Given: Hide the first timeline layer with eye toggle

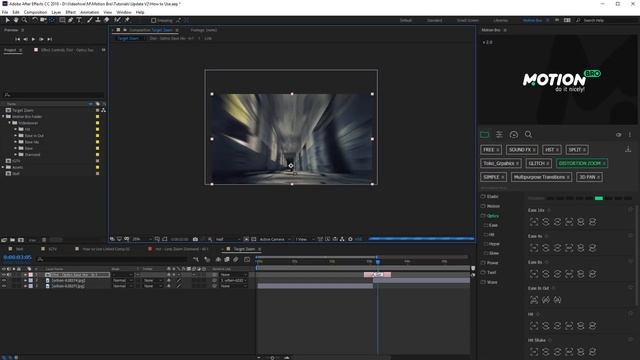Looking at the screenshot, I should [4, 275].
